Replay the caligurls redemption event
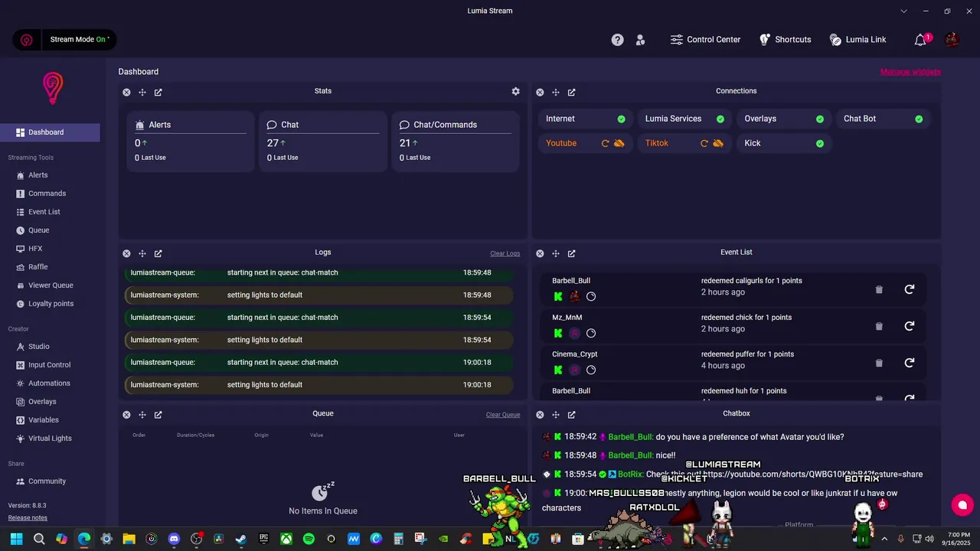 coord(909,289)
